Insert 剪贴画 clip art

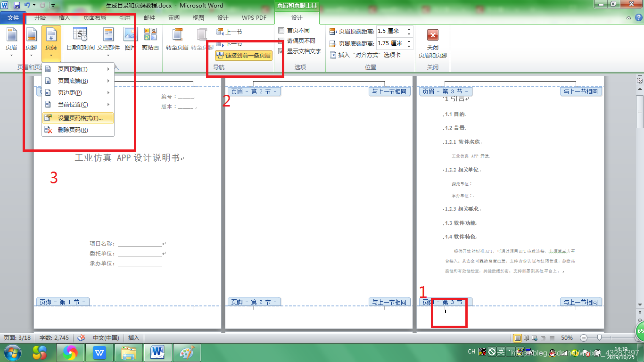pos(150,39)
